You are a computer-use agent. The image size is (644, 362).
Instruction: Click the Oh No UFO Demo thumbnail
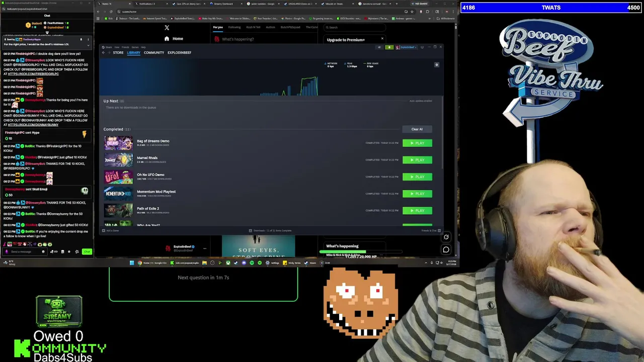click(x=119, y=177)
